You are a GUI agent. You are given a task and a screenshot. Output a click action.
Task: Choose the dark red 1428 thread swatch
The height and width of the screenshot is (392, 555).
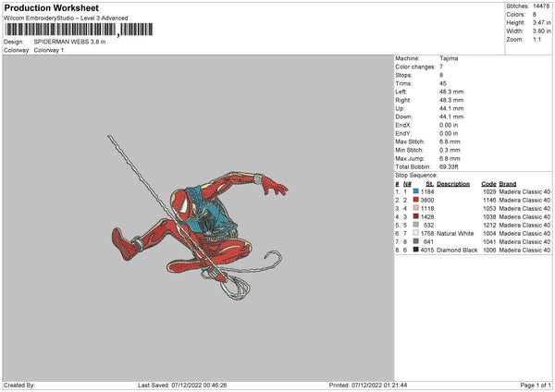pos(416,216)
